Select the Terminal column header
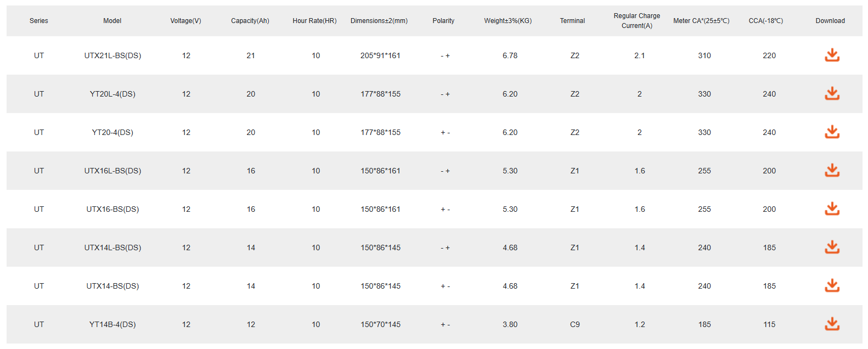868x349 pixels. pyautogui.click(x=572, y=21)
